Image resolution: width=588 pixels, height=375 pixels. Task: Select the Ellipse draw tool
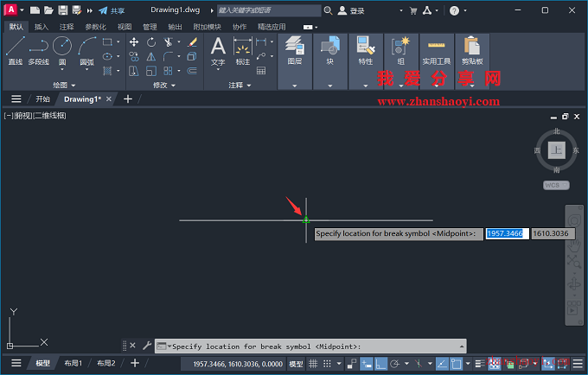pyautogui.click(x=107, y=56)
